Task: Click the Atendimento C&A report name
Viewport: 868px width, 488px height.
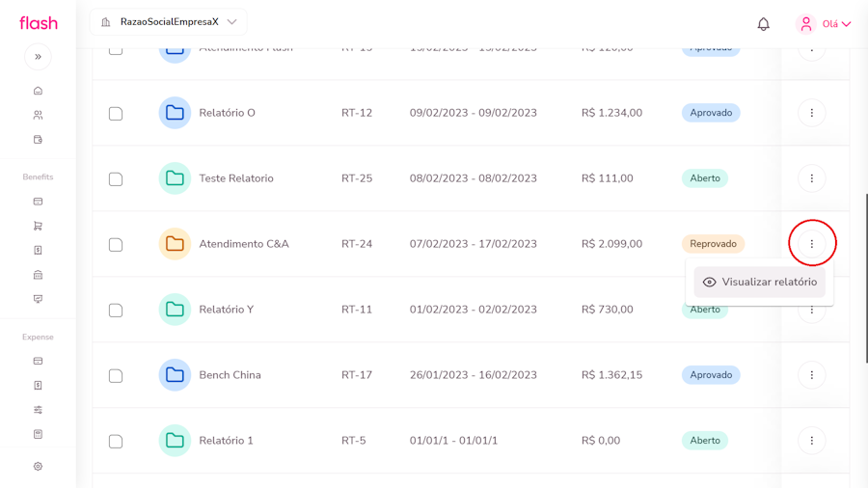Action: coord(243,244)
